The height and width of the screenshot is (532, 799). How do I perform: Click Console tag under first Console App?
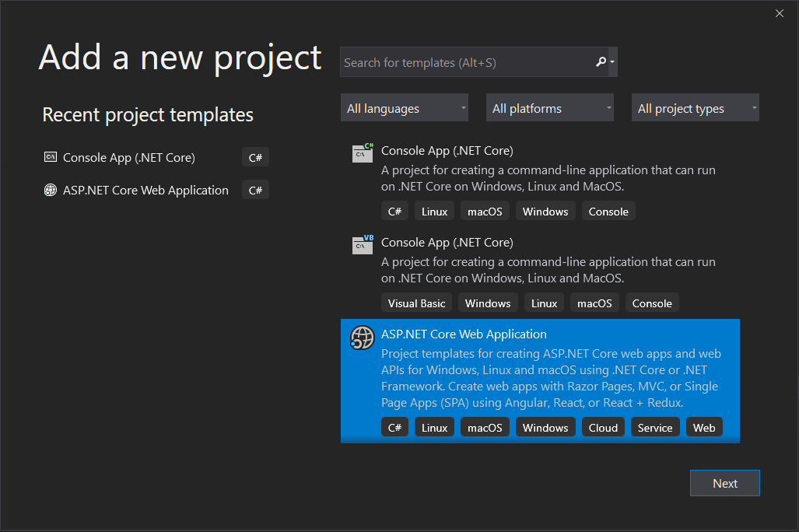(x=608, y=212)
